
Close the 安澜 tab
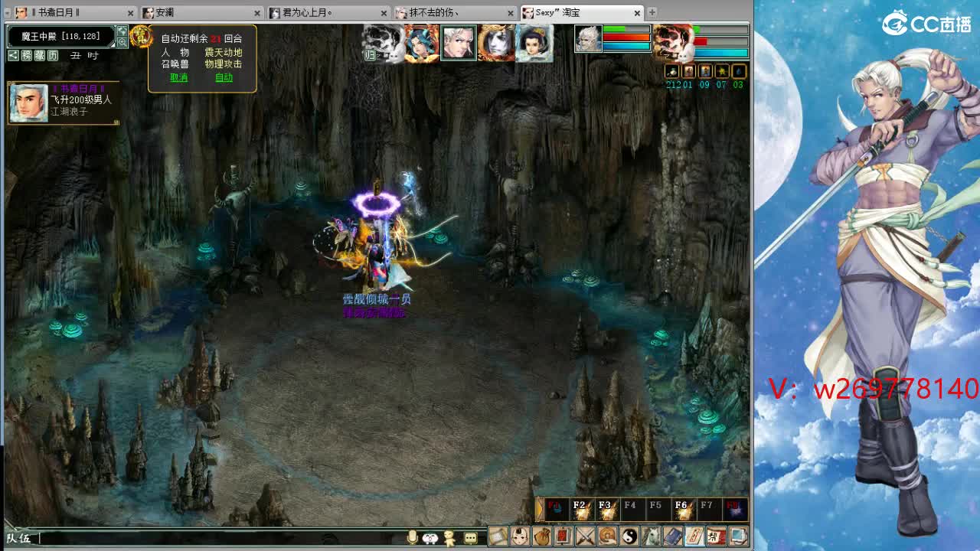tap(257, 13)
